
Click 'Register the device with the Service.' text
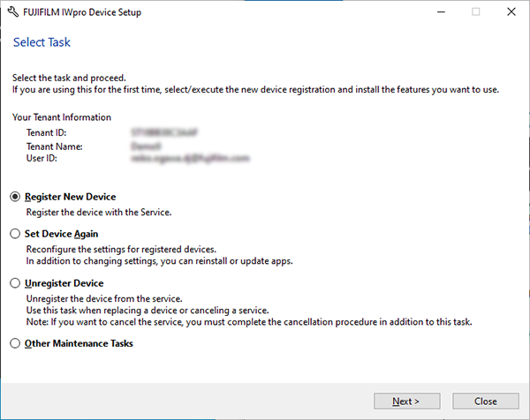coord(99,212)
